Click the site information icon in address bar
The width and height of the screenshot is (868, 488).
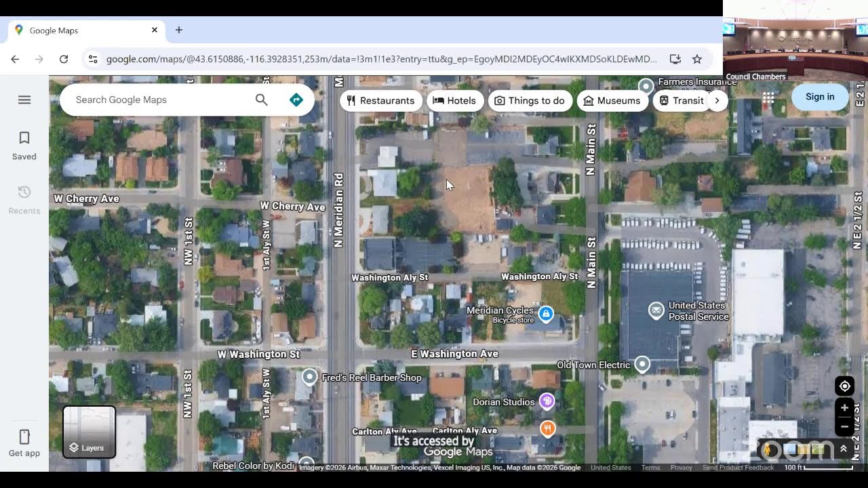pos(93,59)
